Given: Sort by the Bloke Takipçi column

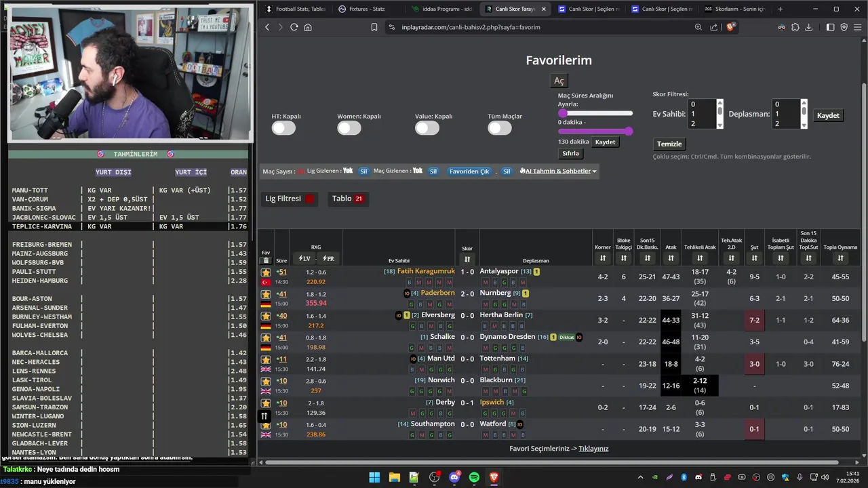Looking at the screenshot, I should click(623, 258).
